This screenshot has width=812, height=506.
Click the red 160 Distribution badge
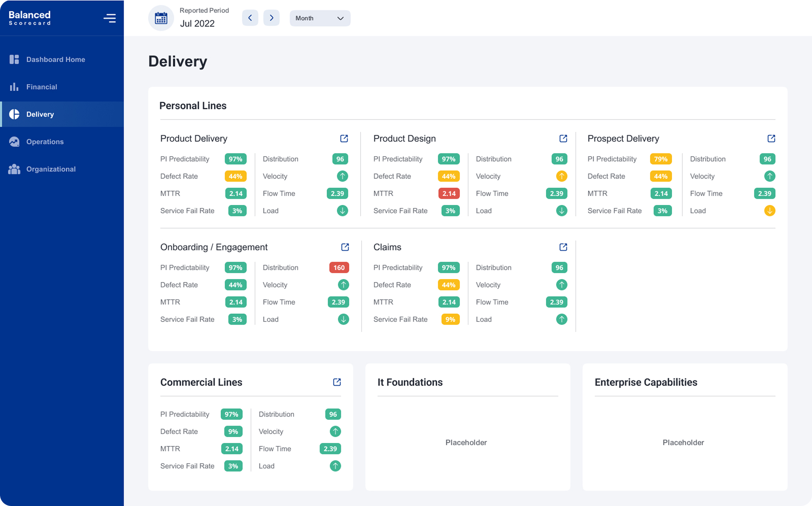(338, 267)
